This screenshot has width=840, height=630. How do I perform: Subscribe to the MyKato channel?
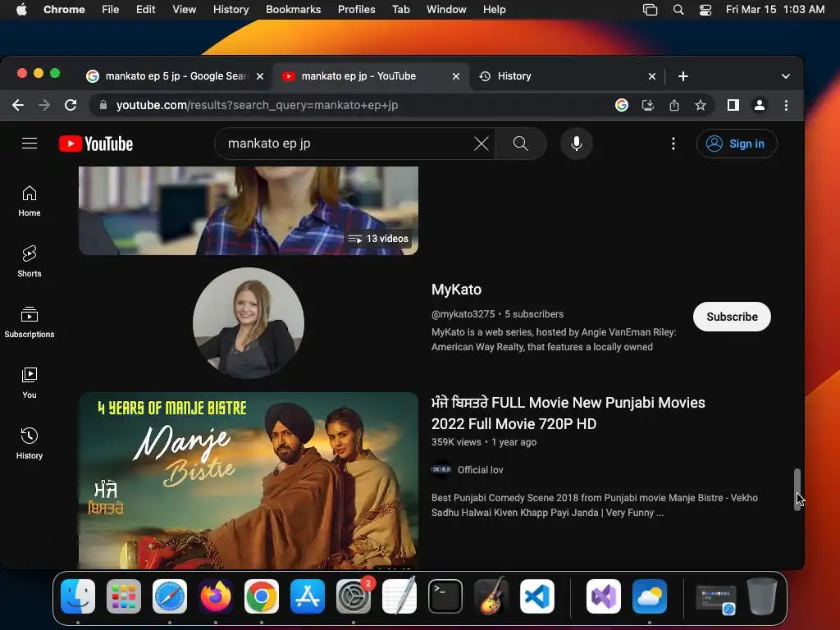[x=732, y=317]
